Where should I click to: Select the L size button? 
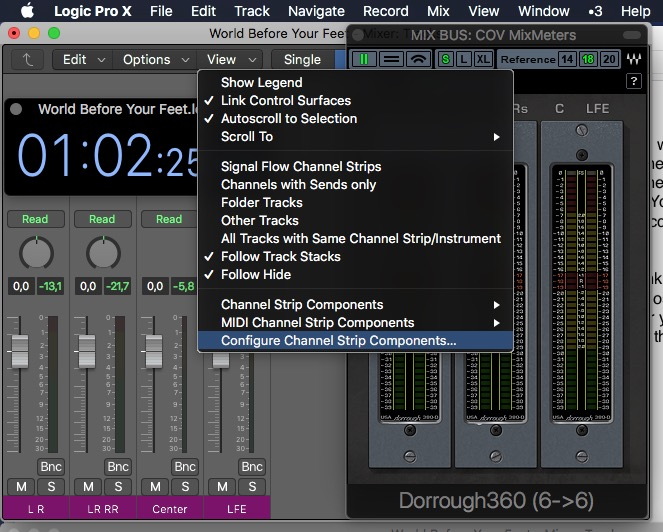[464, 59]
